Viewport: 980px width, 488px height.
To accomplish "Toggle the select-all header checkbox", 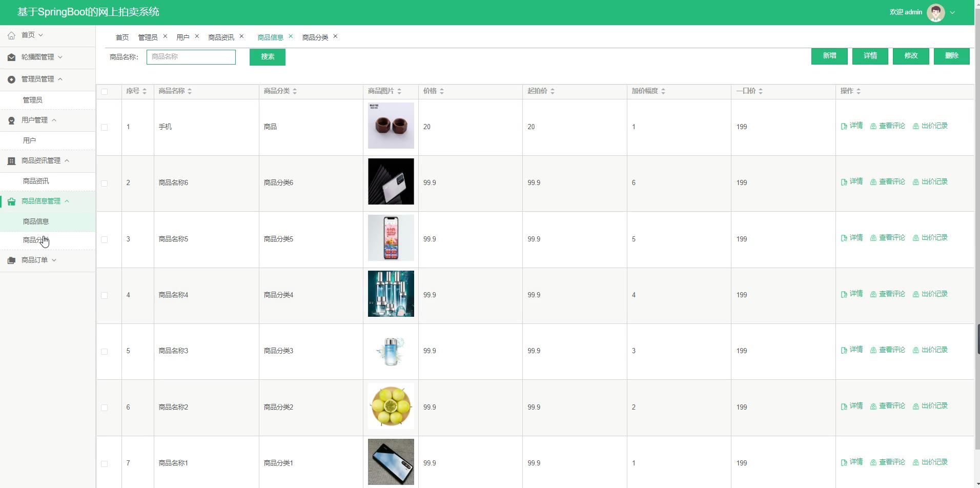I will [105, 92].
